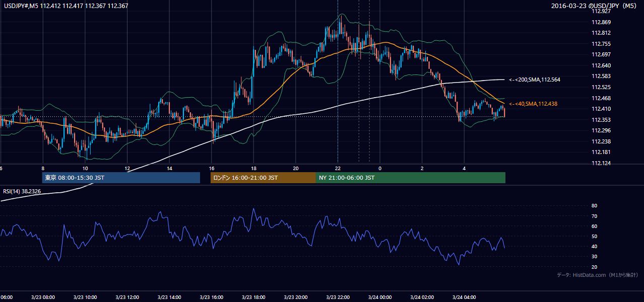This screenshot has width=644, height=302.
Task: Click price axis value 112.181
Action: (x=601, y=152)
